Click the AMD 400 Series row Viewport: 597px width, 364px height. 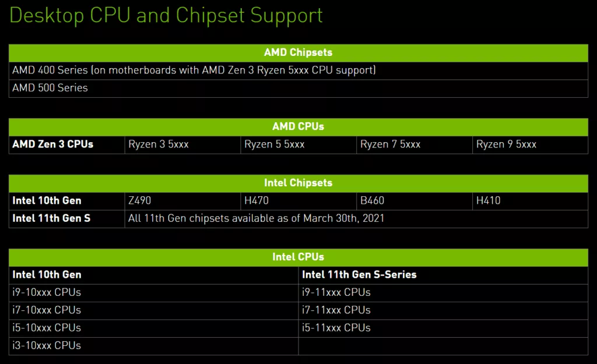pyautogui.click(x=298, y=70)
